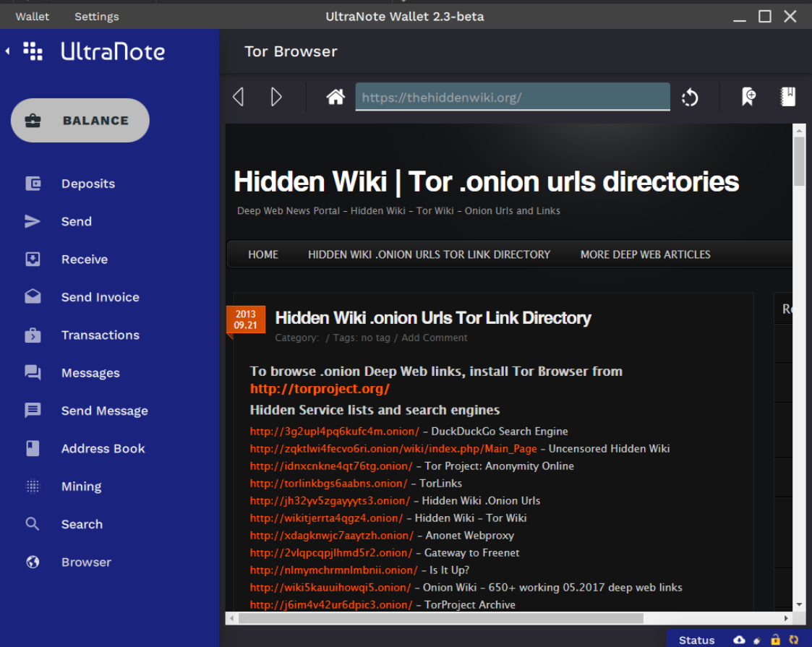This screenshot has width=812, height=647.
Task: Open the TorProject Archive onion link
Action: pos(331,605)
